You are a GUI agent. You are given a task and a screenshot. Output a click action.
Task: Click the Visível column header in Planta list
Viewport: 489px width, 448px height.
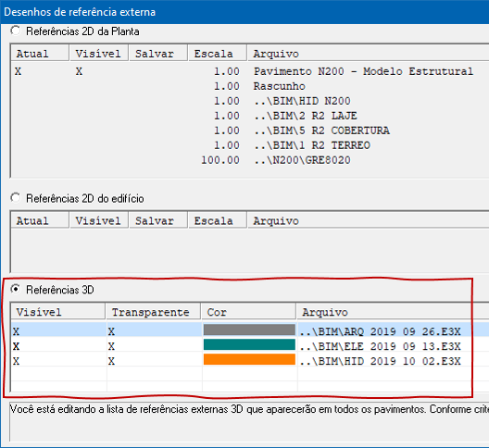[x=99, y=54]
